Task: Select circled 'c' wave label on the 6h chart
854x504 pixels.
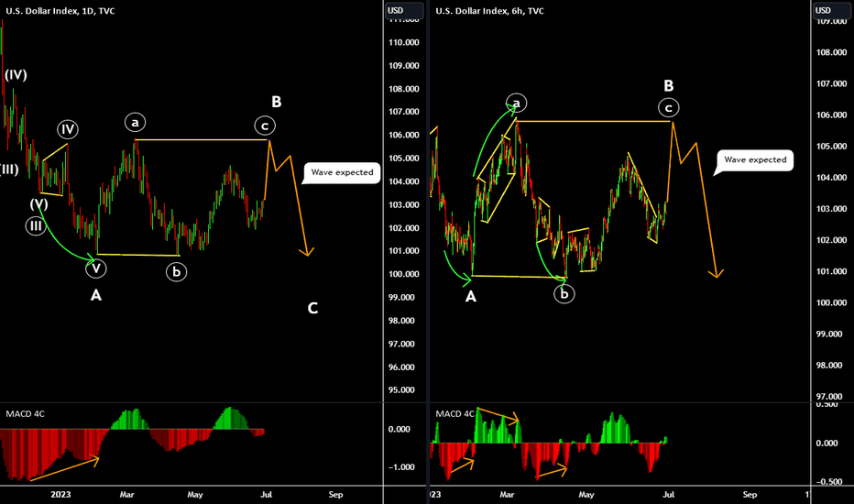Action: click(668, 107)
